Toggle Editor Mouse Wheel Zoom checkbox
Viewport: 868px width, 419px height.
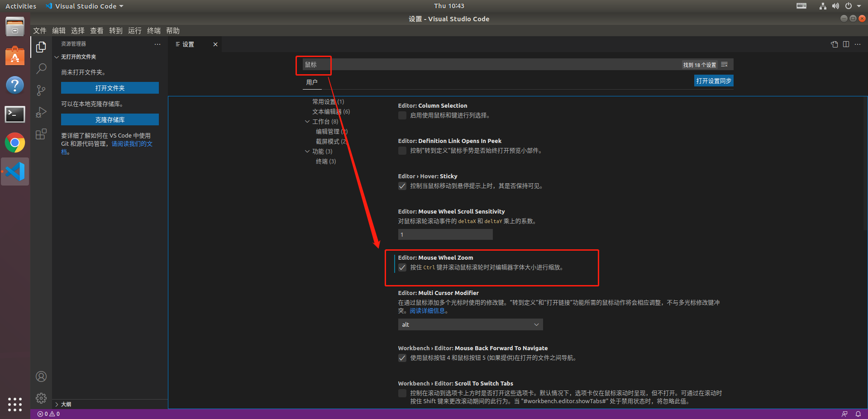point(402,267)
